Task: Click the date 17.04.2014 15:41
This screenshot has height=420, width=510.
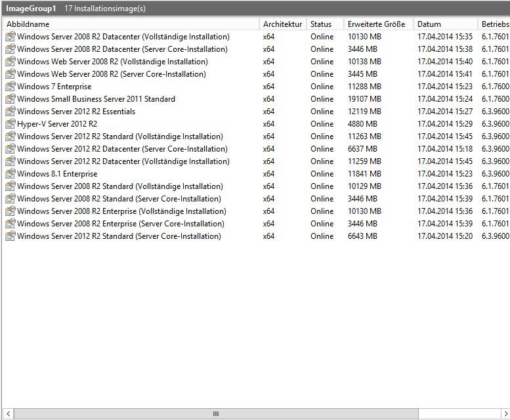Action: click(445, 74)
